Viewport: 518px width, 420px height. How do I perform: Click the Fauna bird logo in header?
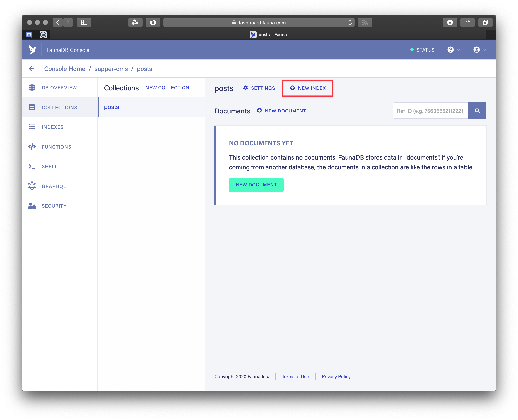32,50
